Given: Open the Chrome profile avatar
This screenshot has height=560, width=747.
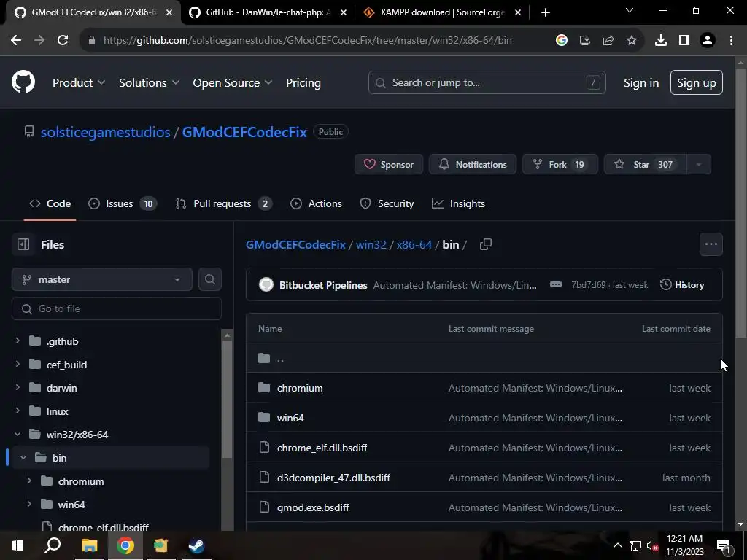Looking at the screenshot, I should click(708, 41).
